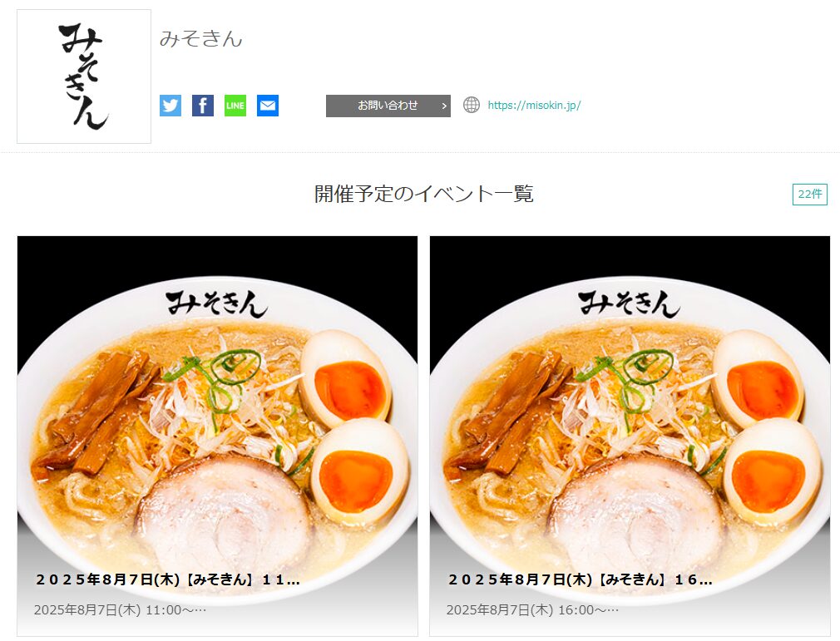Click the みそきん bowl logo in left card
This screenshot has height=641, width=840.
(x=216, y=303)
